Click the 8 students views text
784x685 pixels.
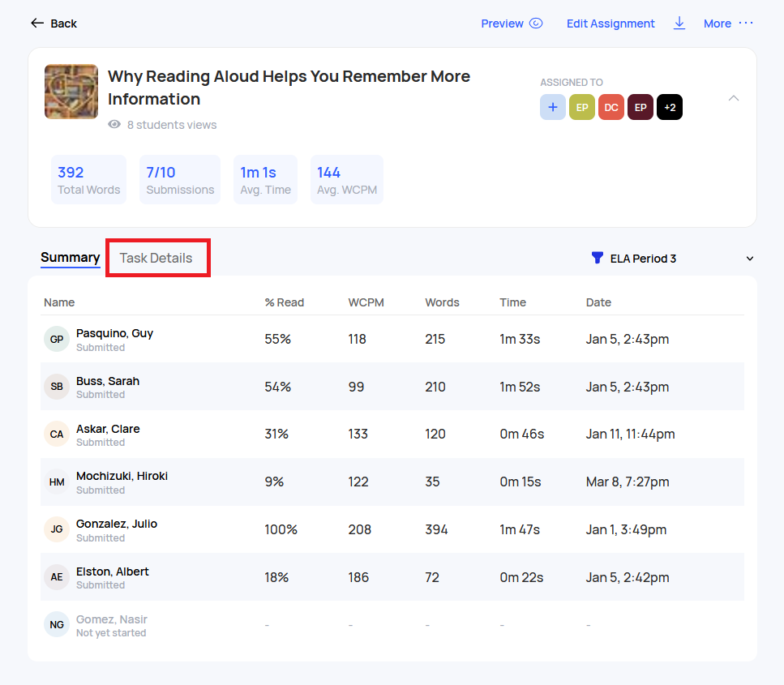pyautogui.click(x=172, y=125)
